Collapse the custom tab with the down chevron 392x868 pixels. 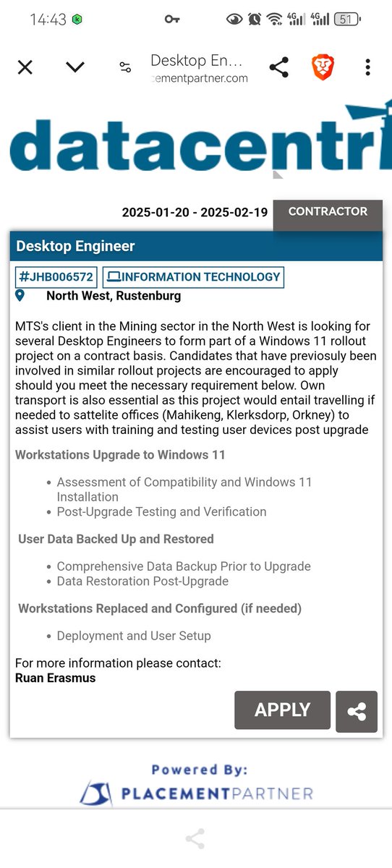point(75,67)
